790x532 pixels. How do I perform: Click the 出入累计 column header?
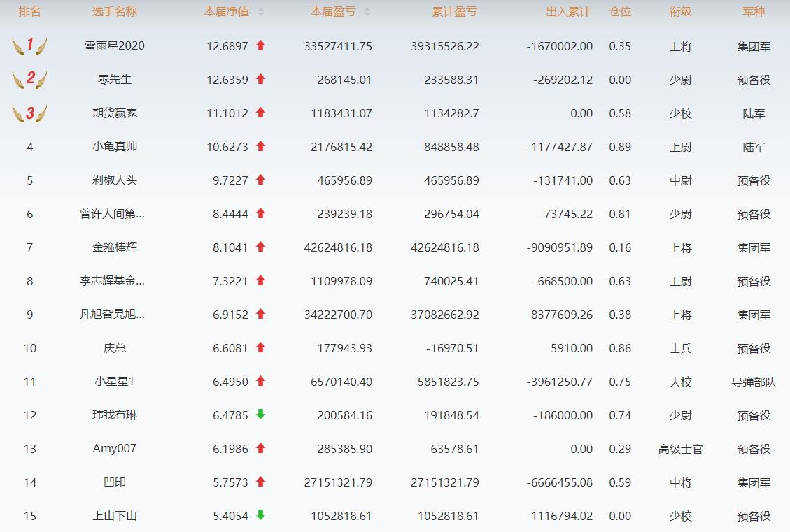point(567,12)
